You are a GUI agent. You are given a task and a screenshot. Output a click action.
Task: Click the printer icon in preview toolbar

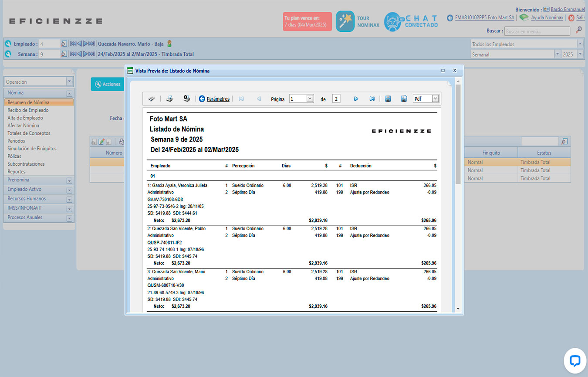169,99
